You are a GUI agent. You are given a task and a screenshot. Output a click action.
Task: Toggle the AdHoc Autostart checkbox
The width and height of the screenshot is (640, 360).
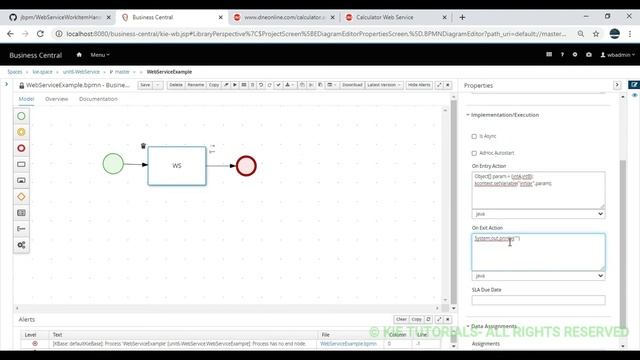474,153
